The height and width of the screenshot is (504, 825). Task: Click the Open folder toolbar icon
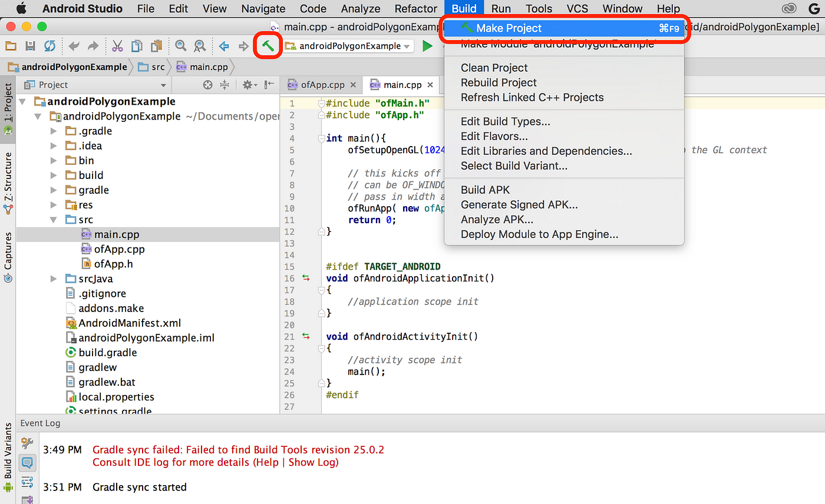tap(11, 46)
